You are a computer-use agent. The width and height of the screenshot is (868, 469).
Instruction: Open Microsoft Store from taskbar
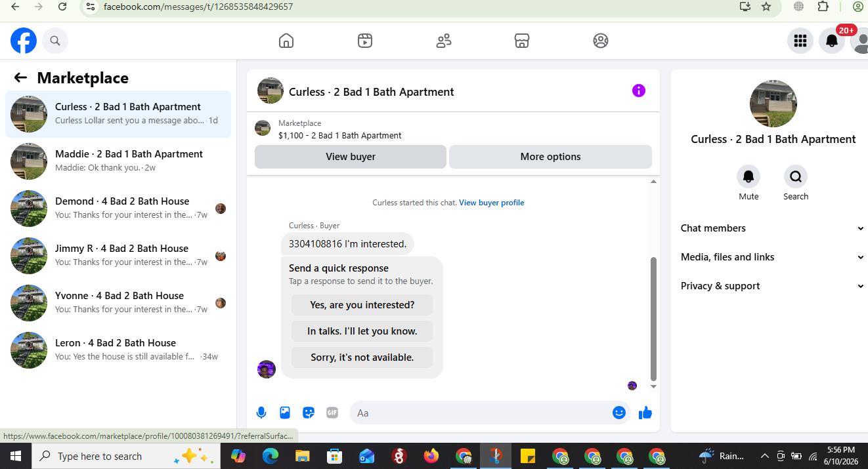tap(334, 456)
